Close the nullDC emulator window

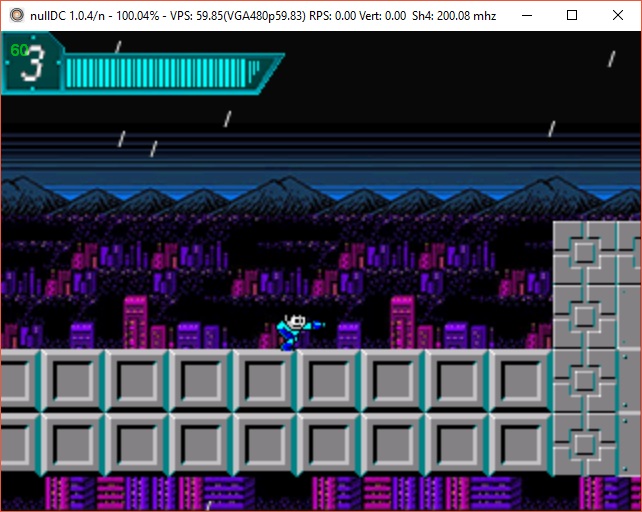[x=617, y=16]
